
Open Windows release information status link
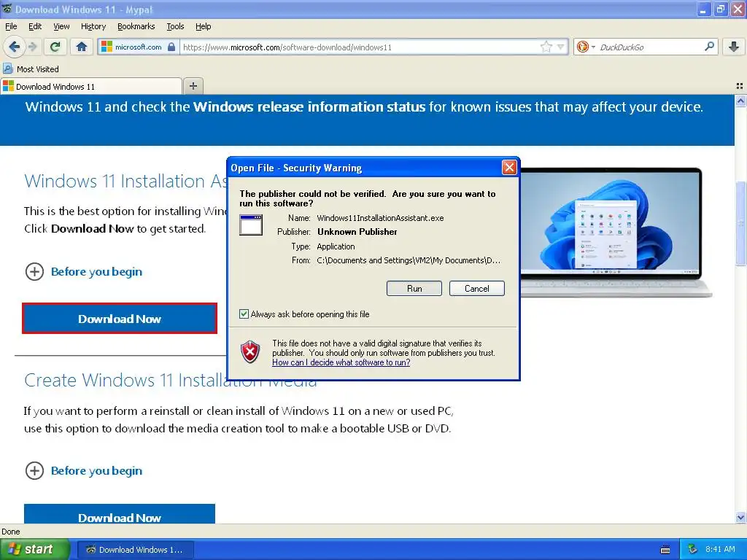(x=309, y=106)
